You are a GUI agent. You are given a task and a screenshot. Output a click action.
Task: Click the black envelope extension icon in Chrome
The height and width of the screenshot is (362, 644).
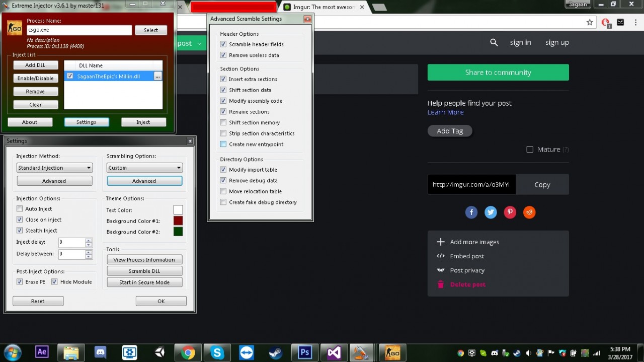coord(621,22)
